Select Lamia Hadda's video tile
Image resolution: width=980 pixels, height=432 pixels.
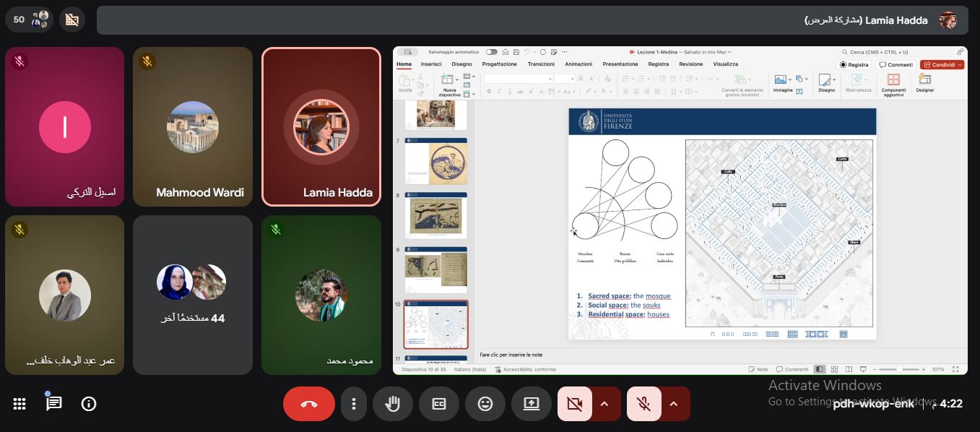pos(321,126)
